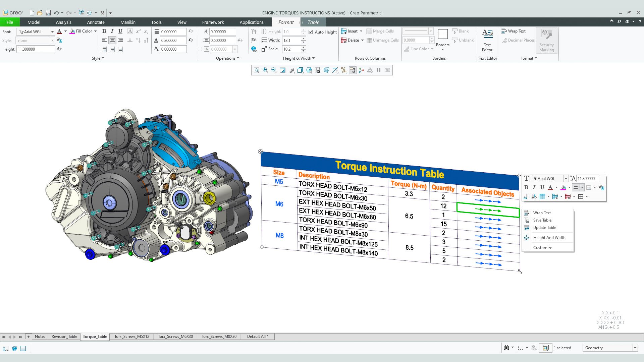
Task: Choose Height And Width from context menu
Action: tap(549, 238)
